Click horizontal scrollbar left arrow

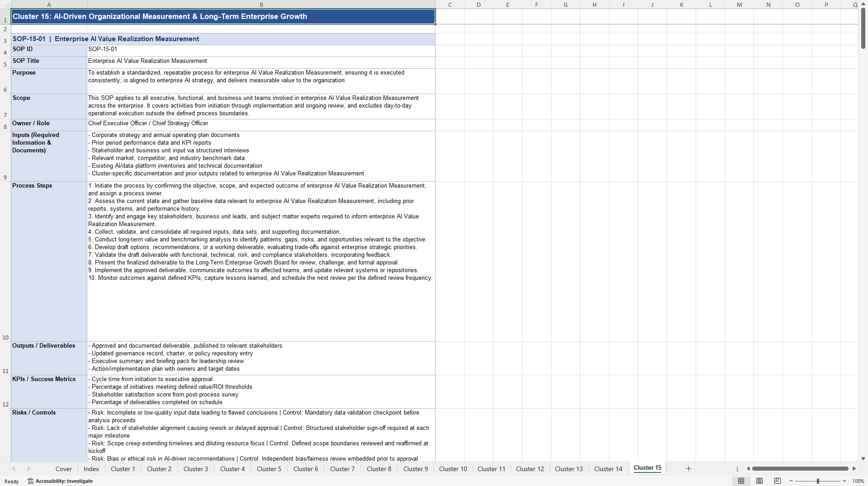[748, 469]
